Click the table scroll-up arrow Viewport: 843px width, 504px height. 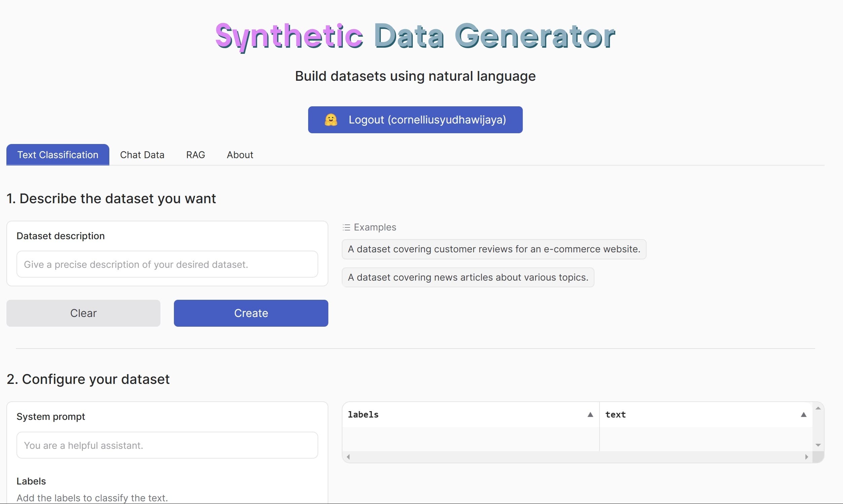click(818, 408)
